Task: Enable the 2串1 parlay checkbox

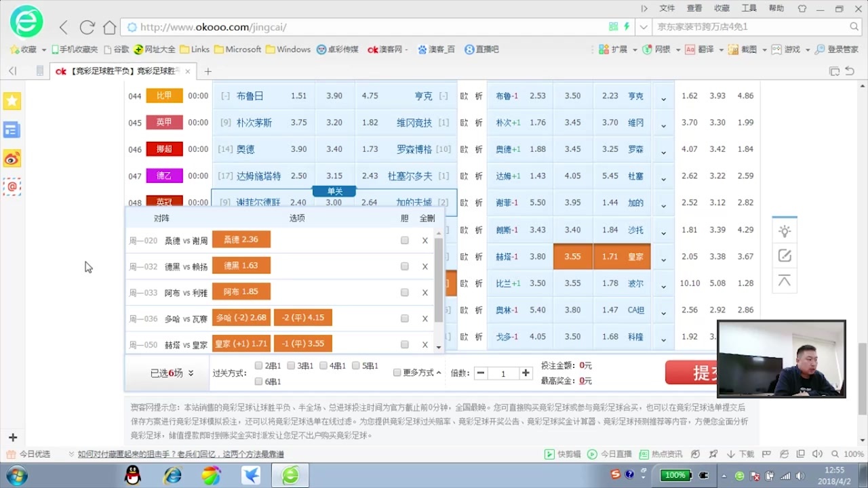Action: coord(258,366)
